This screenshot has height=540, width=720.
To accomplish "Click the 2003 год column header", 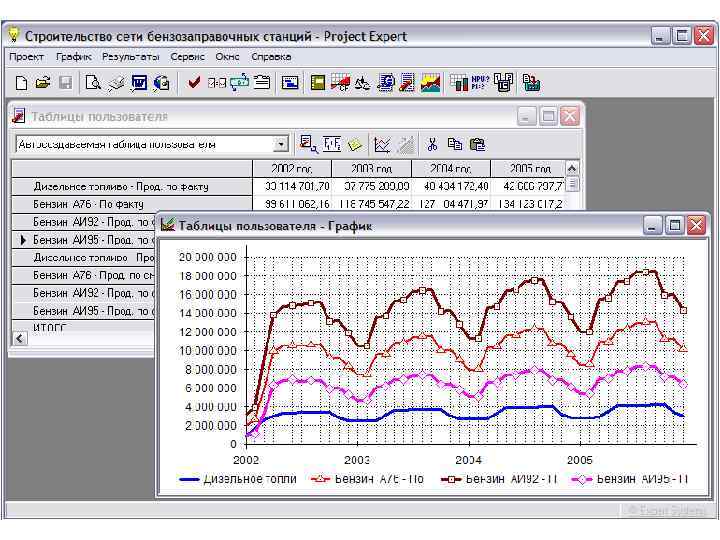I will 371,169.
